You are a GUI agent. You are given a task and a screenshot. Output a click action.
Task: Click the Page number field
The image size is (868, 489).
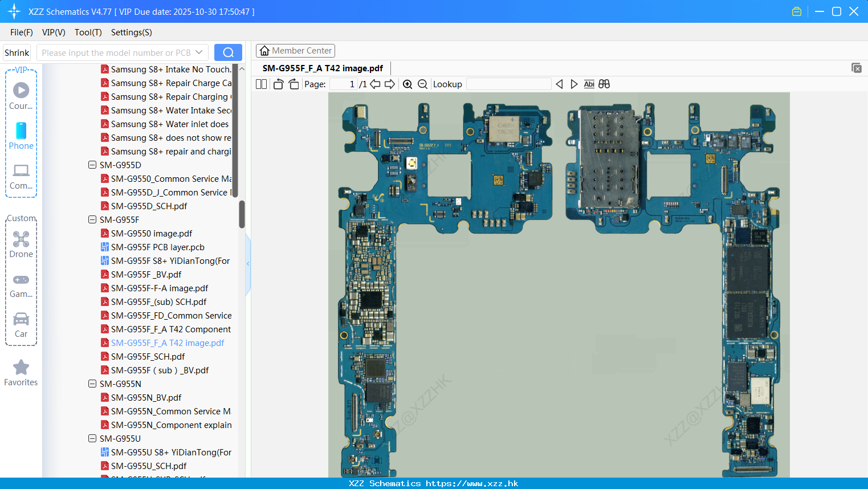344,84
